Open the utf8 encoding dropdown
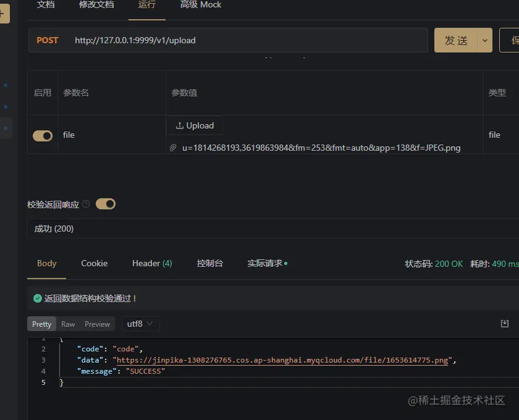Screen dimensions: 519x420 pos(141,324)
